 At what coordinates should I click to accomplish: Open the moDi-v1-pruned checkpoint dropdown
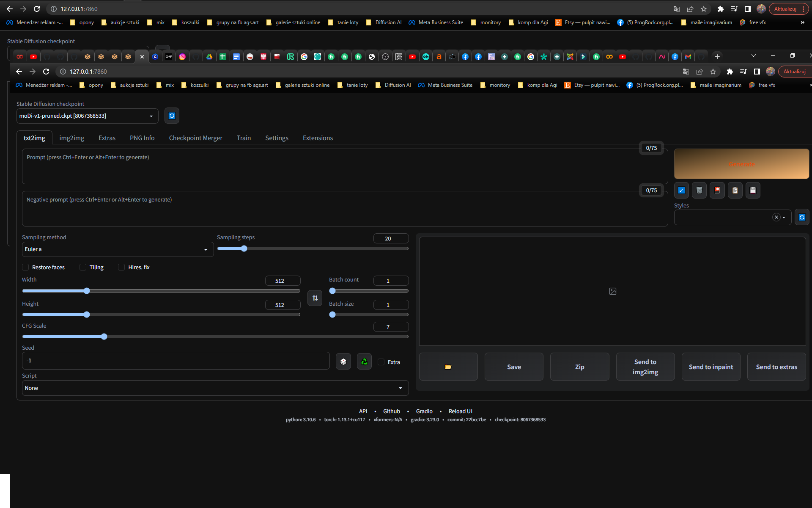pos(87,116)
